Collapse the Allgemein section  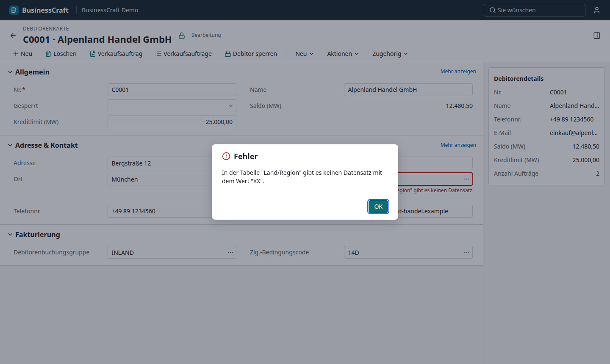[10, 72]
